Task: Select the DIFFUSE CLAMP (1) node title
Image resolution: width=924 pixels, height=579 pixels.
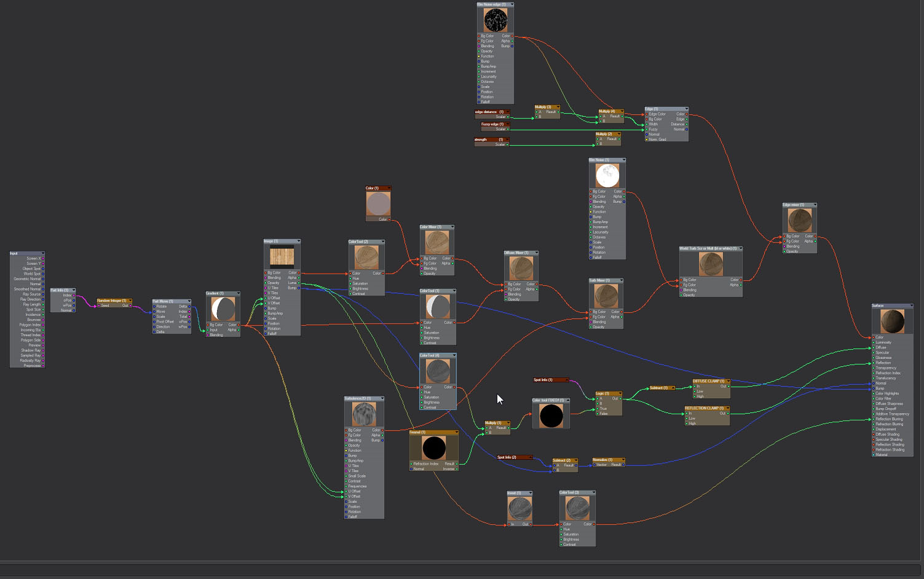Action: (708, 381)
